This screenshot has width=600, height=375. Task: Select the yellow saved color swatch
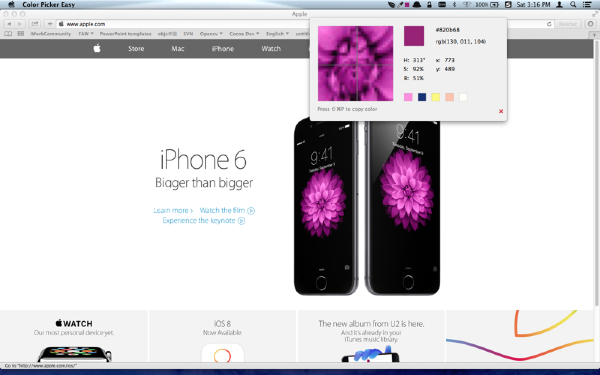pos(435,97)
